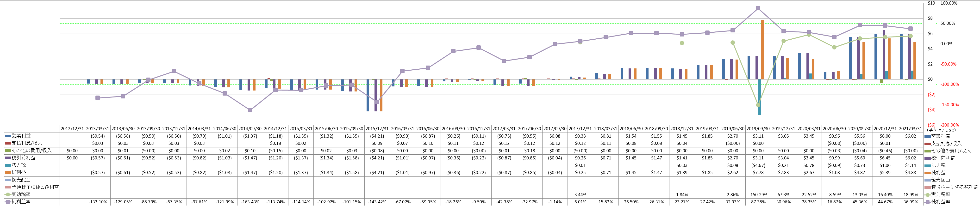Select the 2017/12/31 date column header
This screenshot has height=206, width=980.
[580, 129]
